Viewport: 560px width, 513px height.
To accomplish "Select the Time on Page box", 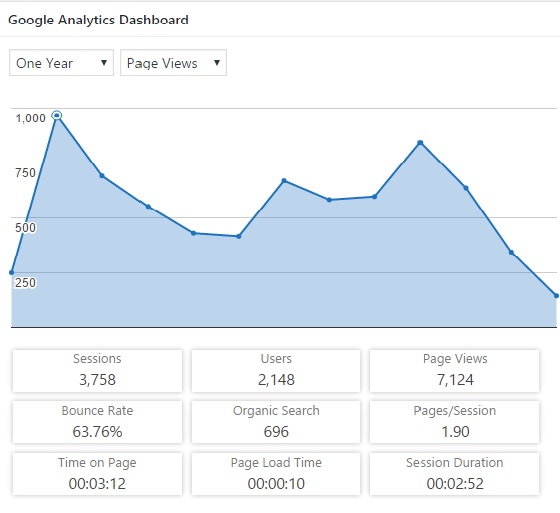I will point(98,474).
